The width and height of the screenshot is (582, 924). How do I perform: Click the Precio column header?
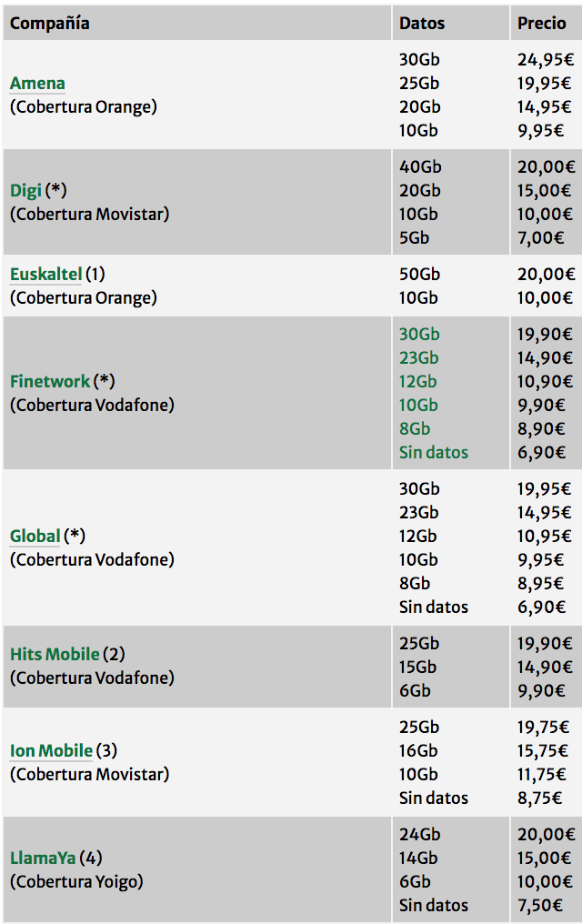point(542,24)
